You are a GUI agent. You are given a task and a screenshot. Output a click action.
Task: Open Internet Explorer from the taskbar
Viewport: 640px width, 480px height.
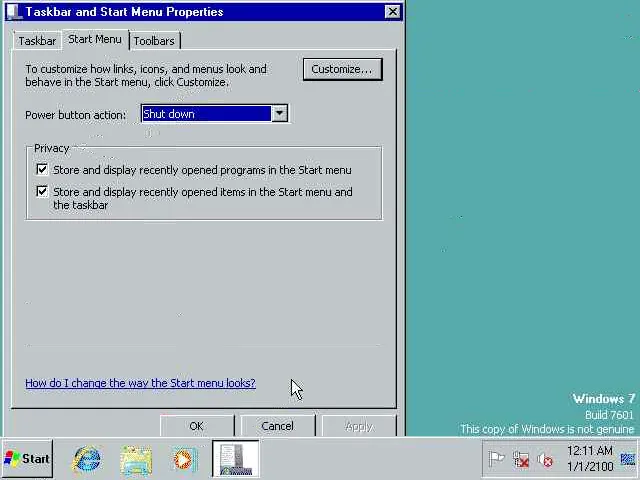tap(86, 459)
